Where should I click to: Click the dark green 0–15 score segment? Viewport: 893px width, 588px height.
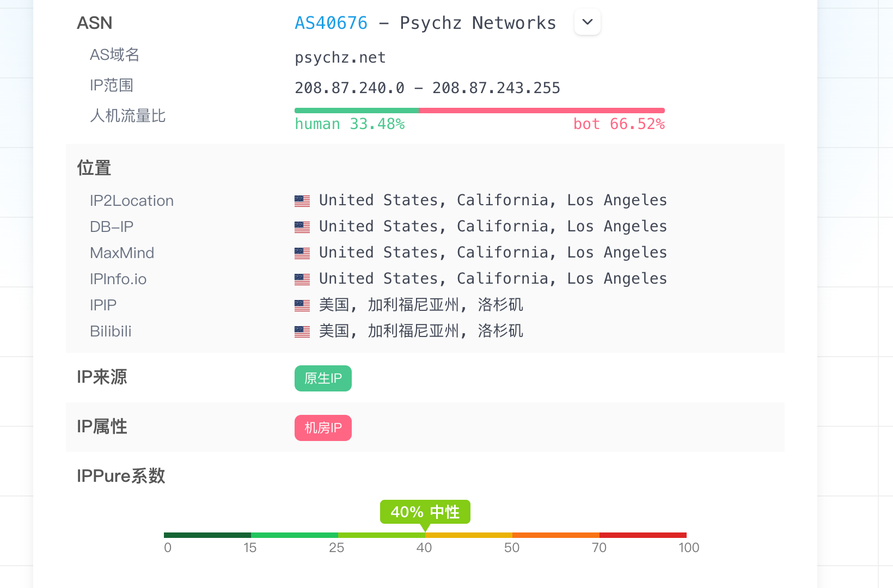click(207, 535)
